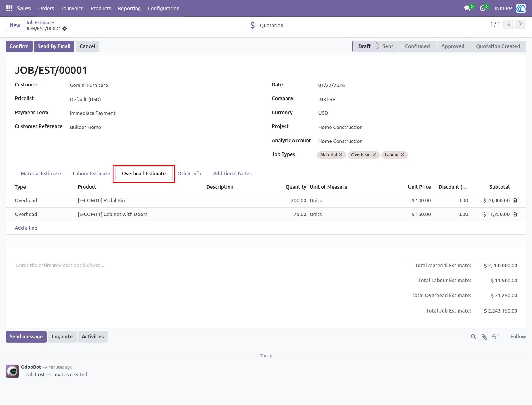Remove the Overhead job type tag
This screenshot has width=532, height=405.
tap(374, 155)
